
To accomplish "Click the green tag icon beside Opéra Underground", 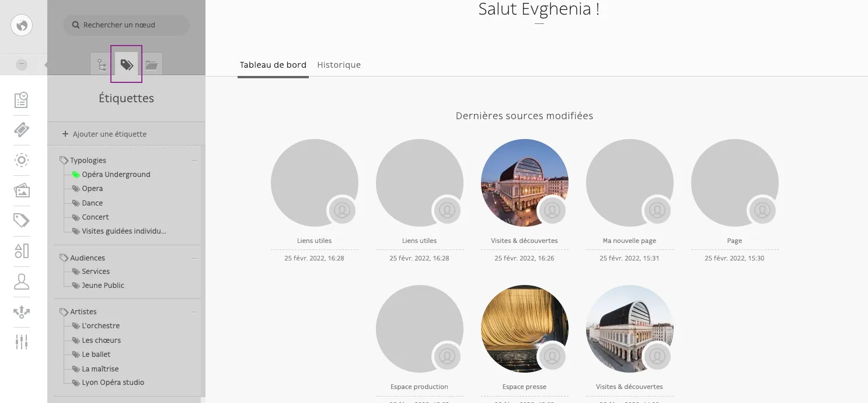I will click(x=76, y=174).
